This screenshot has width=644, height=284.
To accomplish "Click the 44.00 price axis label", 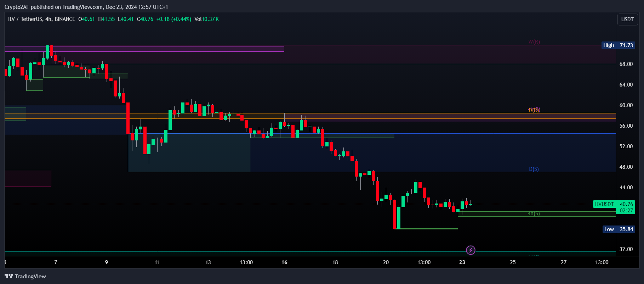I will [x=626, y=188].
